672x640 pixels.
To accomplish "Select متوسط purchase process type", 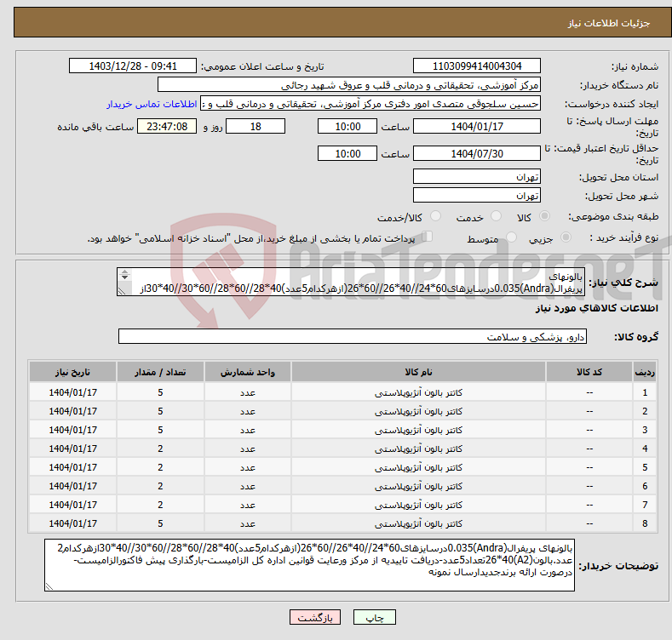I will 510,239.
